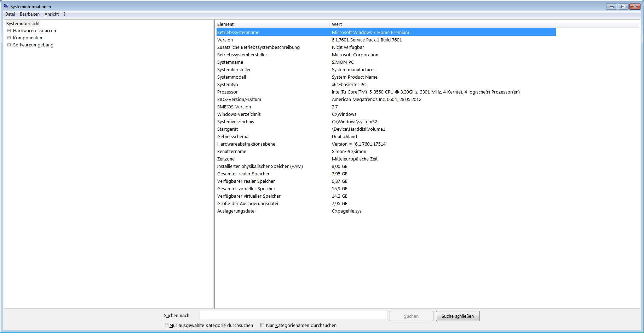
Task: Click the \Device\HarddiskVolume1 value
Action: point(358,129)
